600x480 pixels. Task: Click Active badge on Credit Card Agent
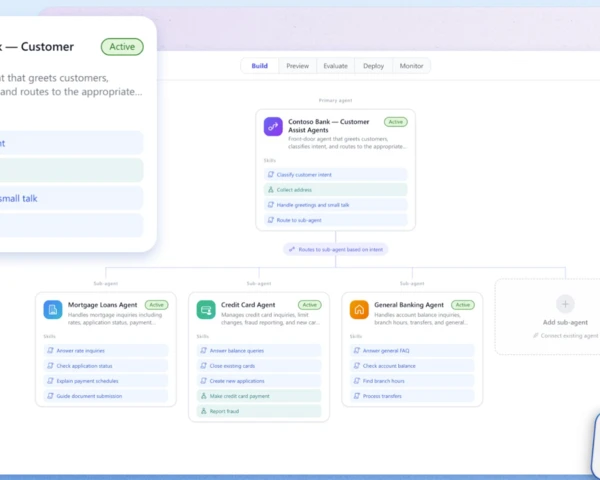pos(310,305)
